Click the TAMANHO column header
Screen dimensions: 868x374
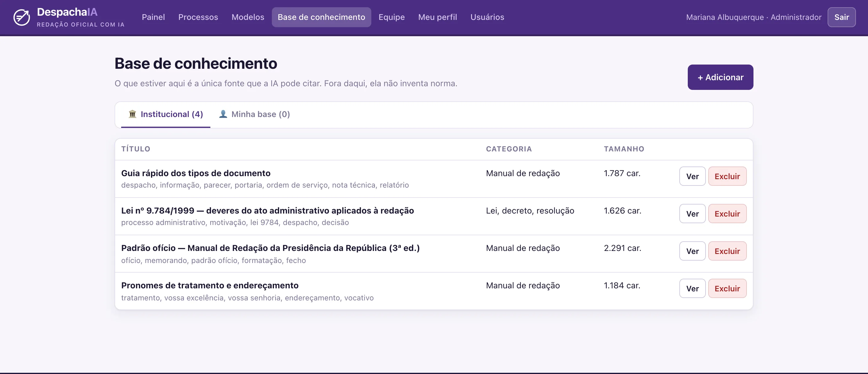(624, 149)
